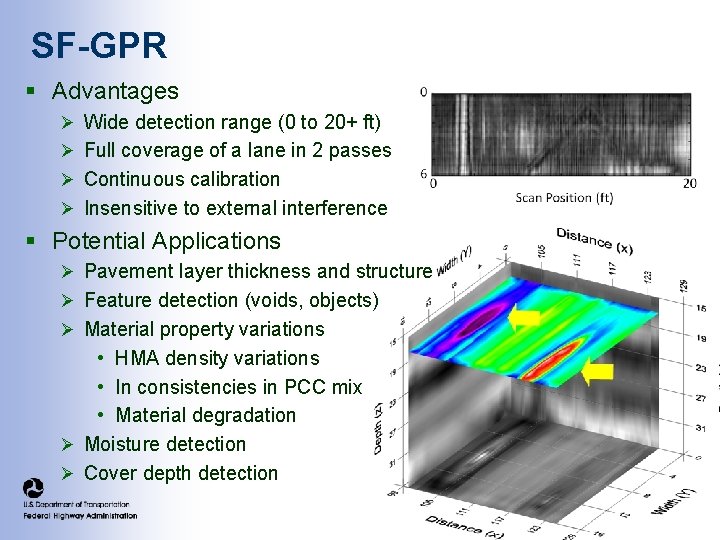Select the 'Continuous calibration' bullet
720x540 pixels.
182,179
